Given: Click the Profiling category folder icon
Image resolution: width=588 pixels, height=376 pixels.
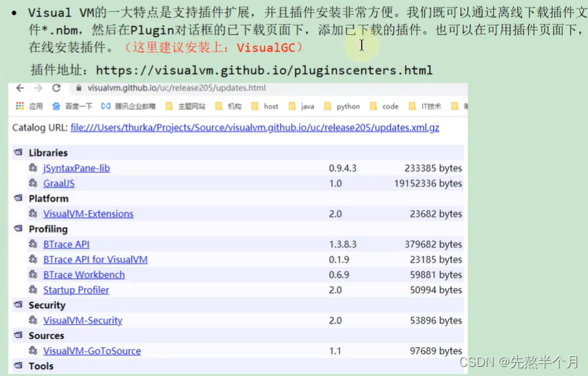Looking at the screenshot, I should click(18, 228).
